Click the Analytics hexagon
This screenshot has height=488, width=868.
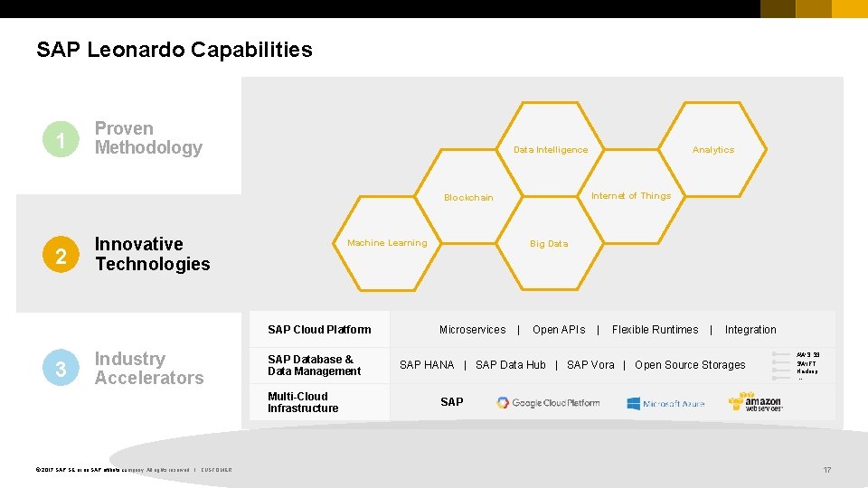click(712, 150)
